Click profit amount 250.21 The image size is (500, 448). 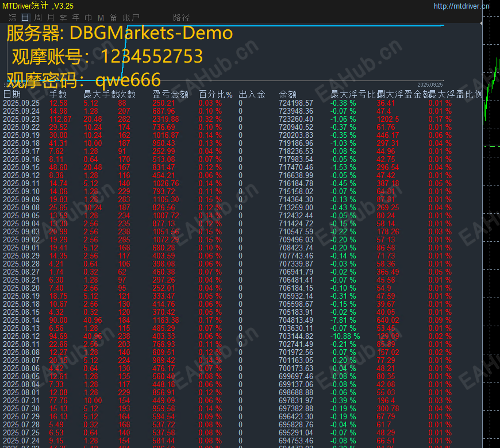164,103
